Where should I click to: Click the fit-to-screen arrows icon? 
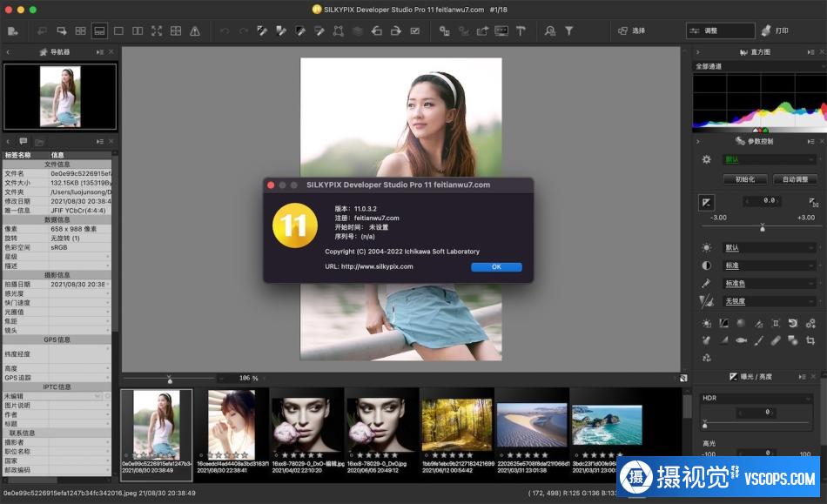tap(157, 31)
